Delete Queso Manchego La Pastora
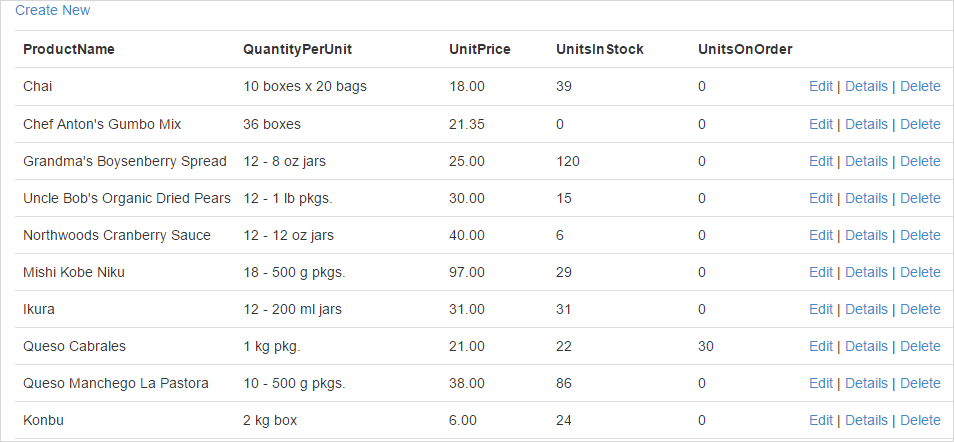 920,383
